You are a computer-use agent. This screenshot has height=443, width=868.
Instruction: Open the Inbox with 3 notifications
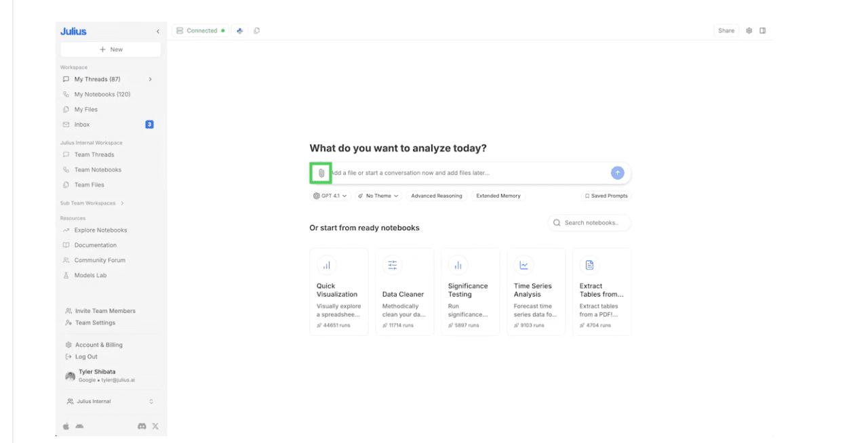[82, 124]
